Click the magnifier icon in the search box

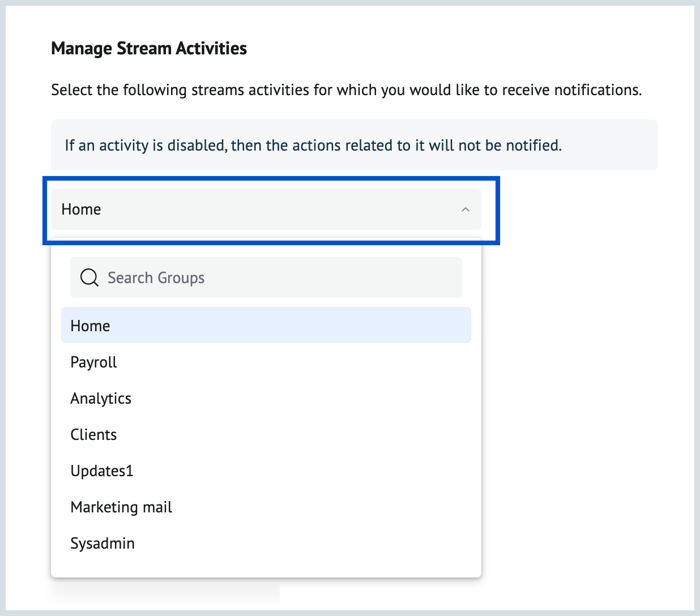coord(89,277)
